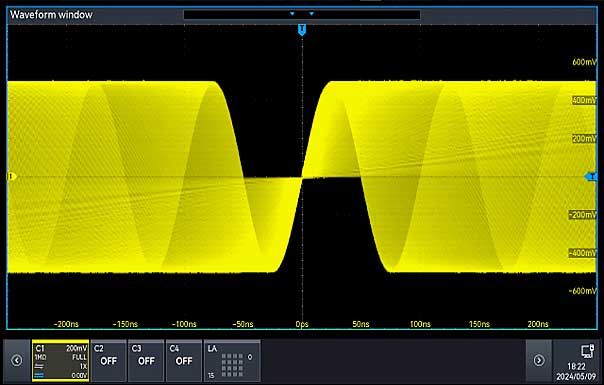
Task: Turn on channel C2
Action: [x=109, y=361]
